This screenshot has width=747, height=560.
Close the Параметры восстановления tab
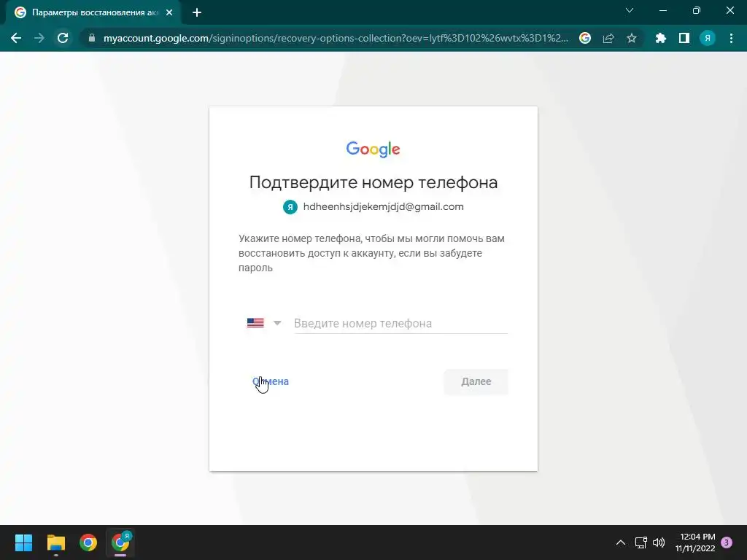pyautogui.click(x=169, y=13)
